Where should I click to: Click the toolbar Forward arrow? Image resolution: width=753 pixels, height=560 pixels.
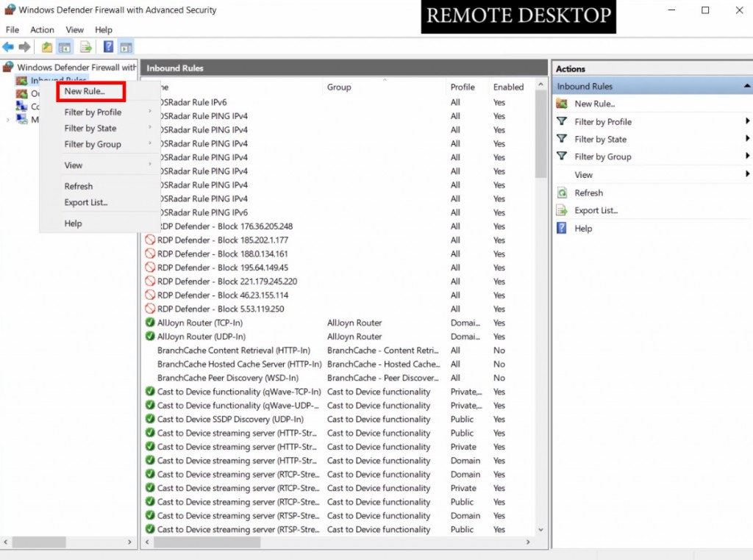(24, 47)
